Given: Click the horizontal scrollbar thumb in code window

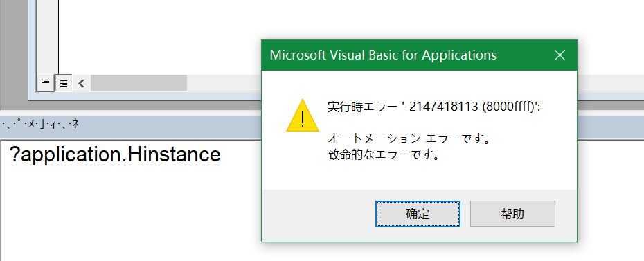Looking at the screenshot, I should coord(138,83).
